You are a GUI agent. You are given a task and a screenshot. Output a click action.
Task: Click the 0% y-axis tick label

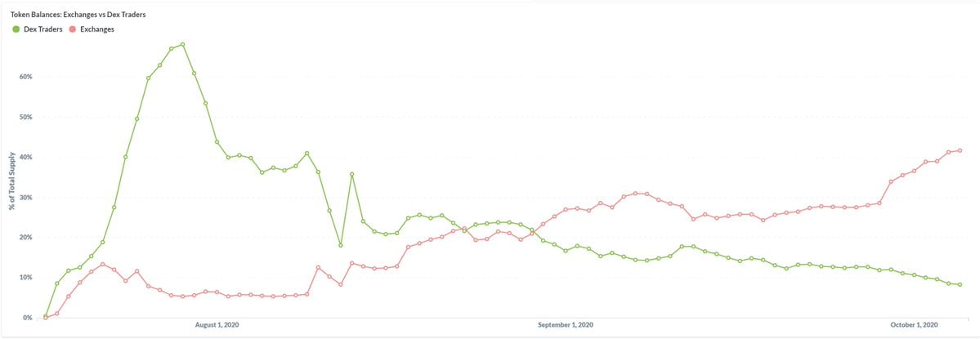[x=27, y=317]
